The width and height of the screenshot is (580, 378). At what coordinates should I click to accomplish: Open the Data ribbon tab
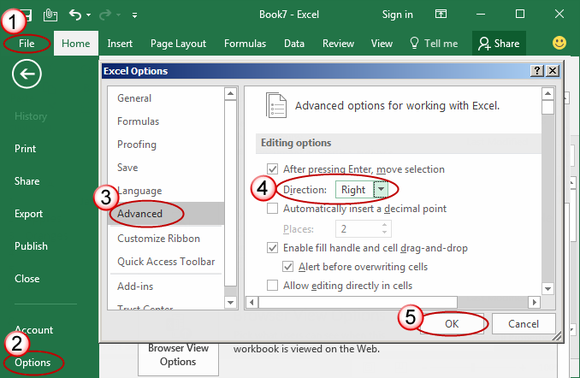click(x=294, y=44)
